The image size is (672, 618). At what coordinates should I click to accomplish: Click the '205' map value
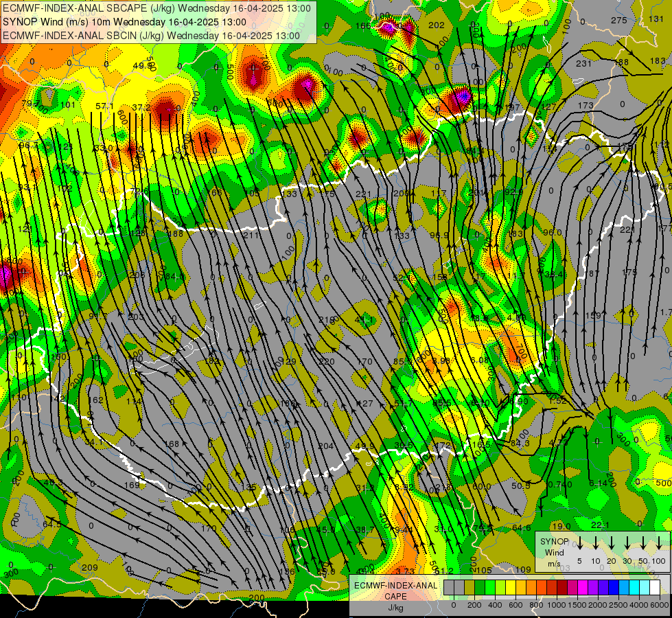pyautogui.click(x=137, y=275)
